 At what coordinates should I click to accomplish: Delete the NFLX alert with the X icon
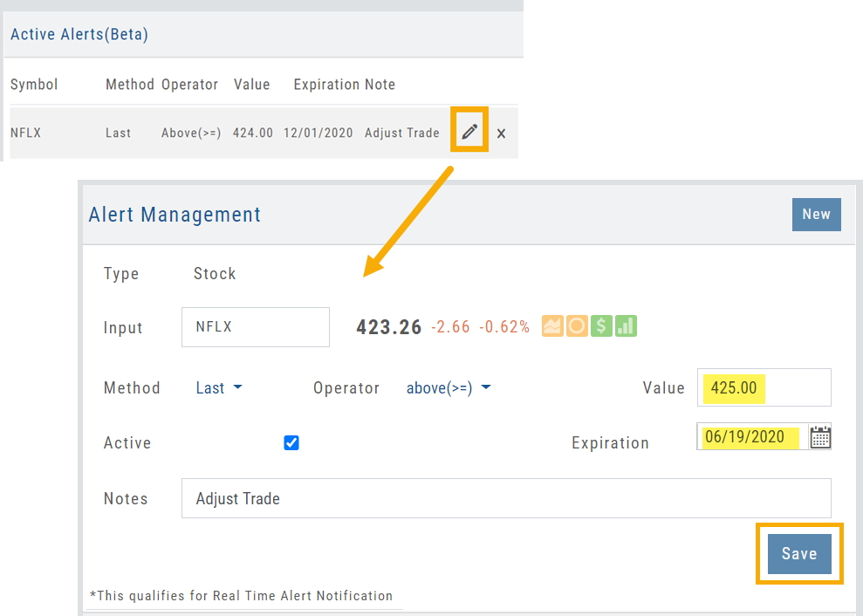(x=501, y=133)
